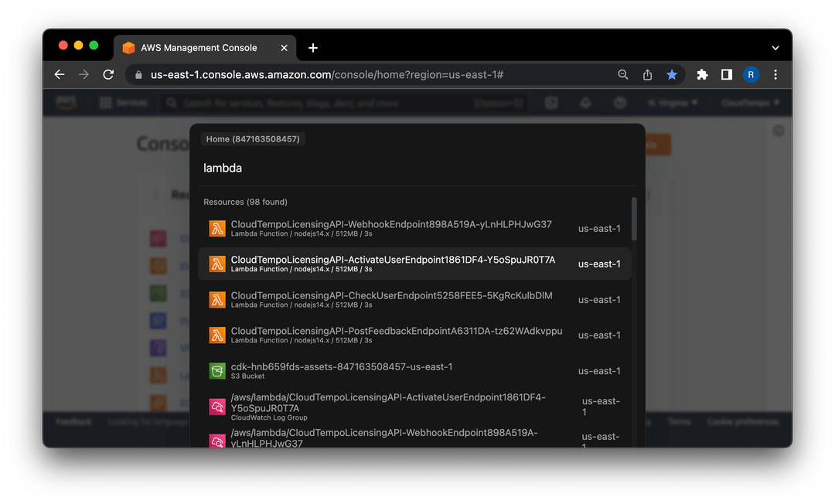Click Lambda icon for WebhookEndpoint898A519A function
This screenshot has width=835, height=504.
216,228
